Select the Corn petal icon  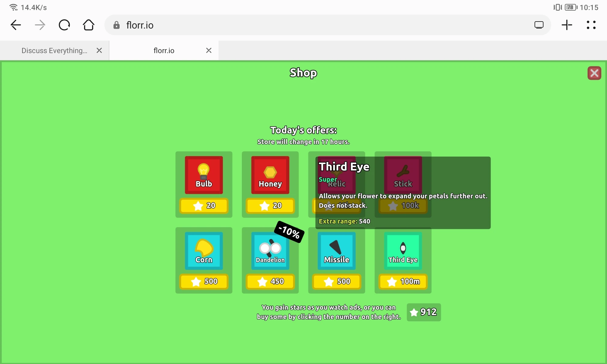click(x=204, y=251)
